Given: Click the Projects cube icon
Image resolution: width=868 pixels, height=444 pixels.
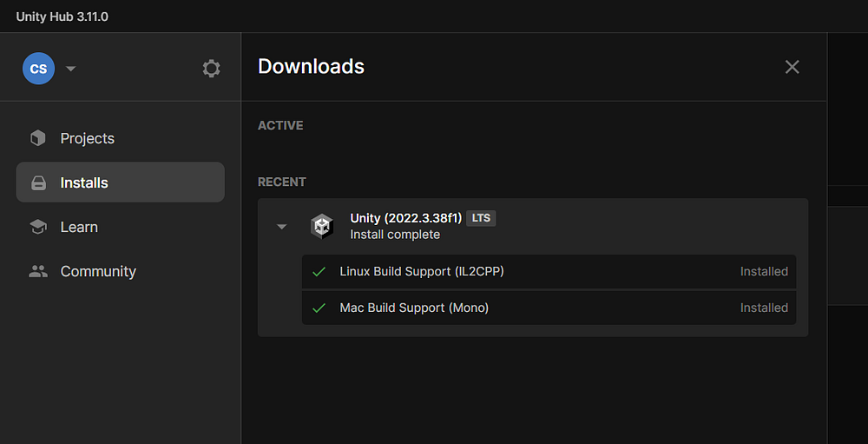Looking at the screenshot, I should point(37,138).
